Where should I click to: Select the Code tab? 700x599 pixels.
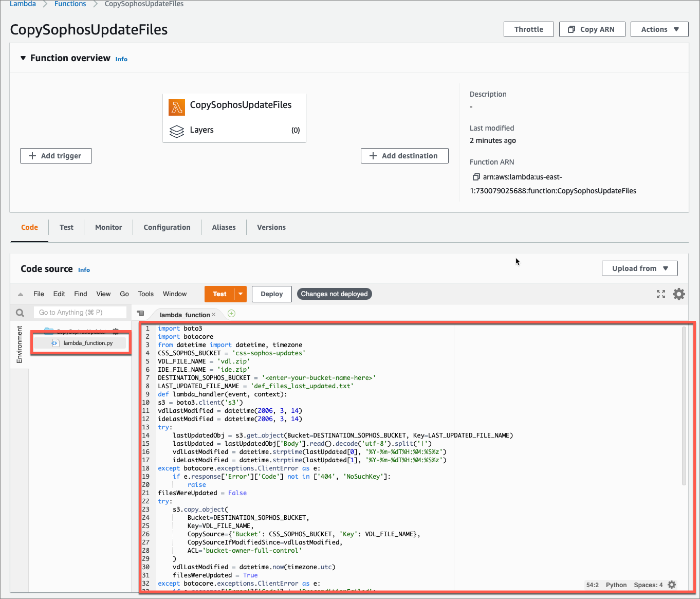[29, 227]
